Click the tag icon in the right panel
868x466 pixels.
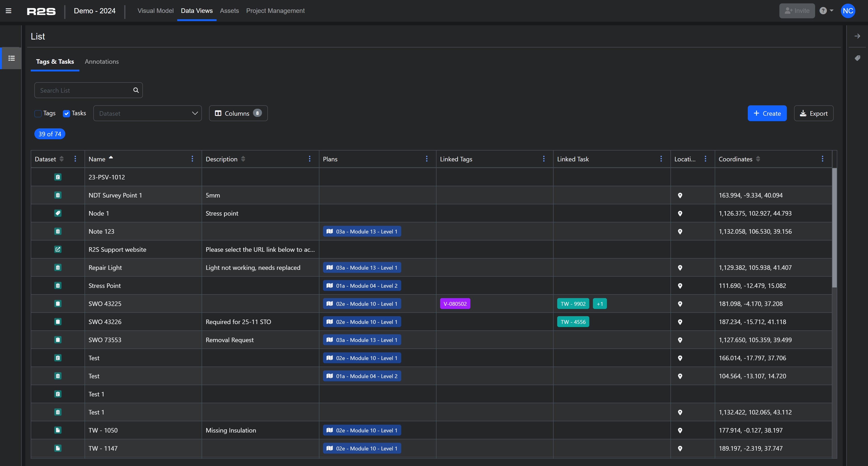857,58
